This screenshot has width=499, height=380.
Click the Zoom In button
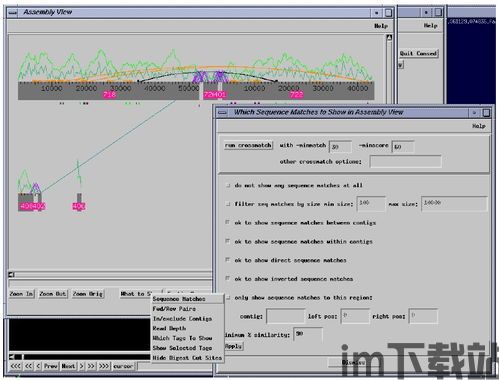[x=21, y=294]
